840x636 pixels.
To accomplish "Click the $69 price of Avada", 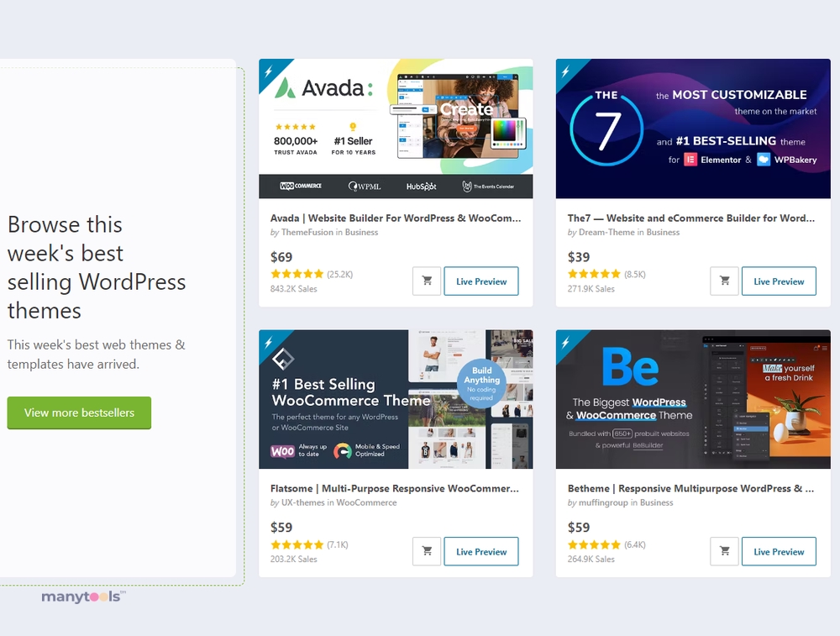I will click(x=281, y=257).
